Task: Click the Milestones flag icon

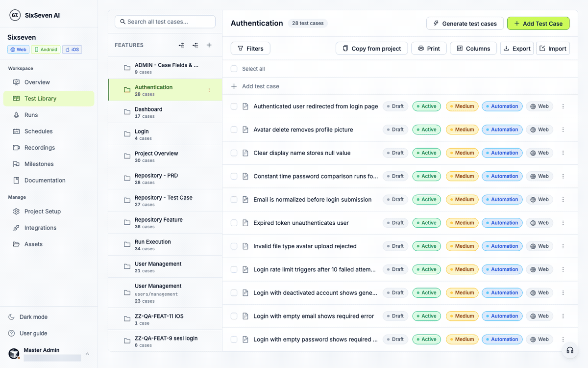Action: pos(16,164)
